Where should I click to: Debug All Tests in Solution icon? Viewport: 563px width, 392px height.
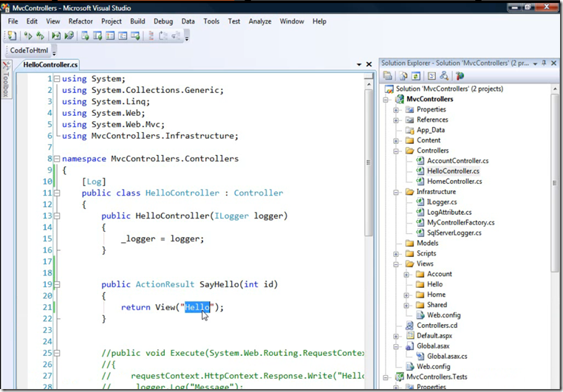(x=69, y=35)
